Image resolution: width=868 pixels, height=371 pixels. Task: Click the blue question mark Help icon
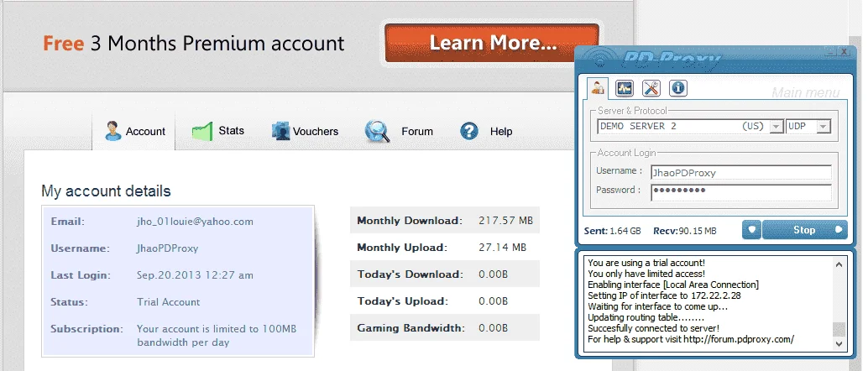coord(469,131)
